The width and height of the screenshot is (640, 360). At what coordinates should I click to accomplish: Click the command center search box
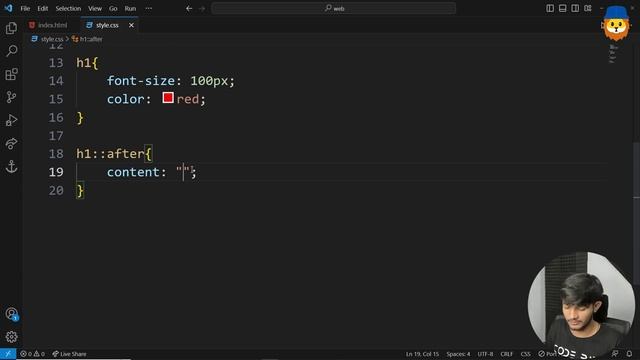pos(333,8)
